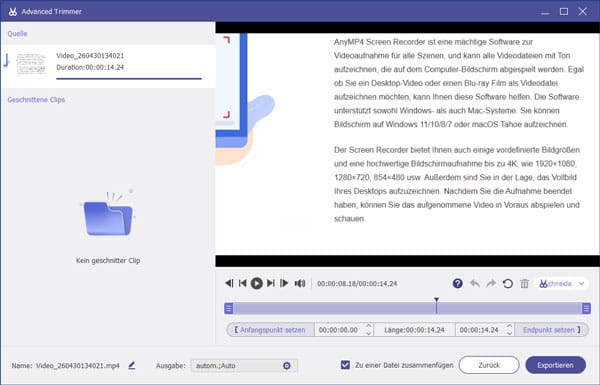
Task: Open help via the question mark icon
Action: (458, 283)
